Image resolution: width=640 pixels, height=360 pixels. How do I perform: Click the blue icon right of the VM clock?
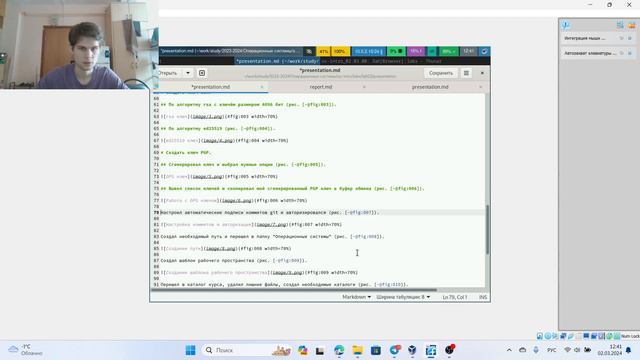pyautogui.click(x=484, y=51)
